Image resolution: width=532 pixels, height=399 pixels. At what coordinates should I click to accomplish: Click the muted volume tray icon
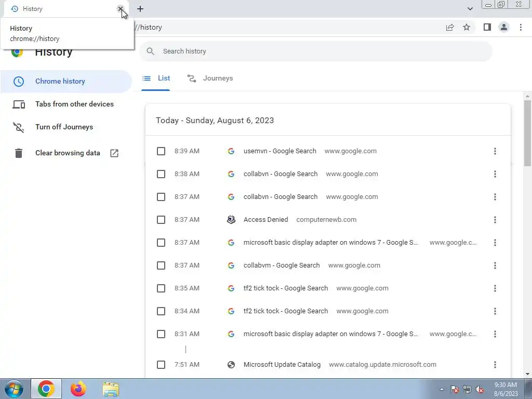480,390
